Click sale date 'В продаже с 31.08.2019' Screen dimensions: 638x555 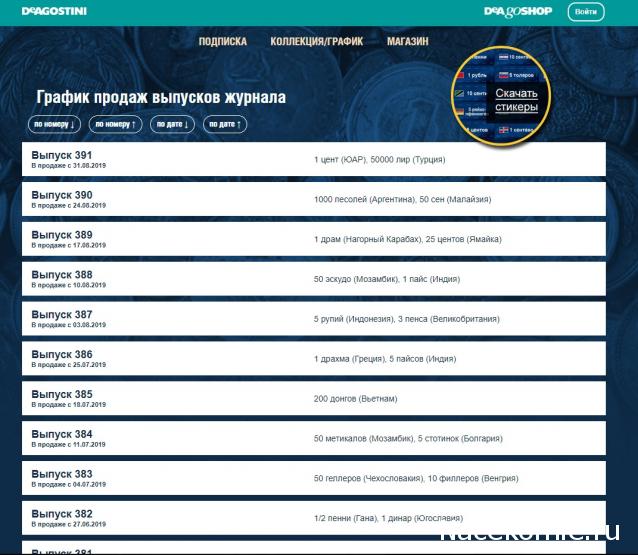click(69, 166)
